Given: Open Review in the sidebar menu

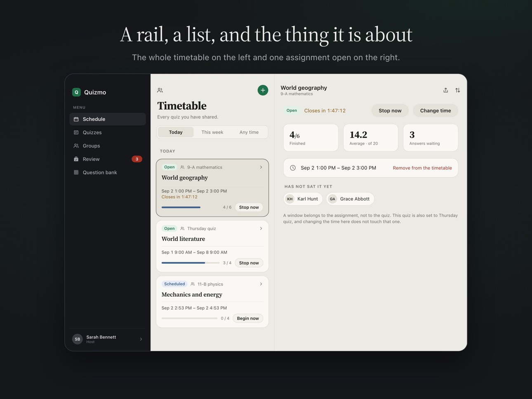Looking at the screenshot, I should (x=108, y=159).
